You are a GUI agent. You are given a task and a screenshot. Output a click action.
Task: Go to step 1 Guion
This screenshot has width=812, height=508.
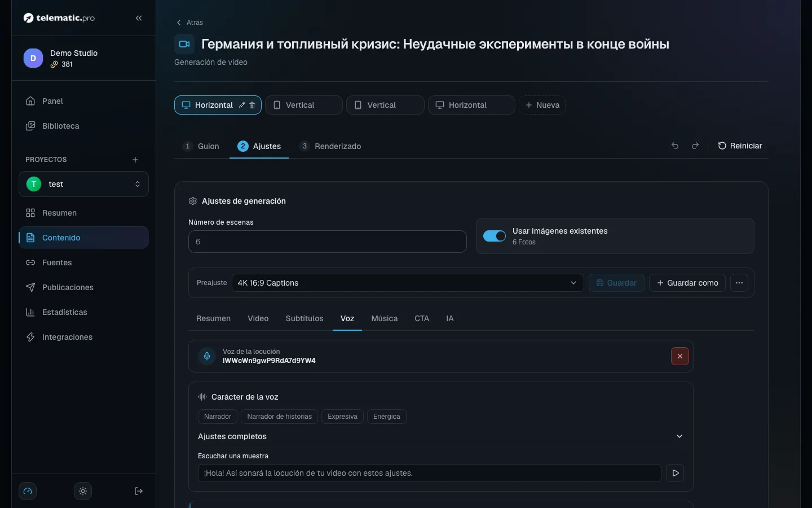point(201,146)
